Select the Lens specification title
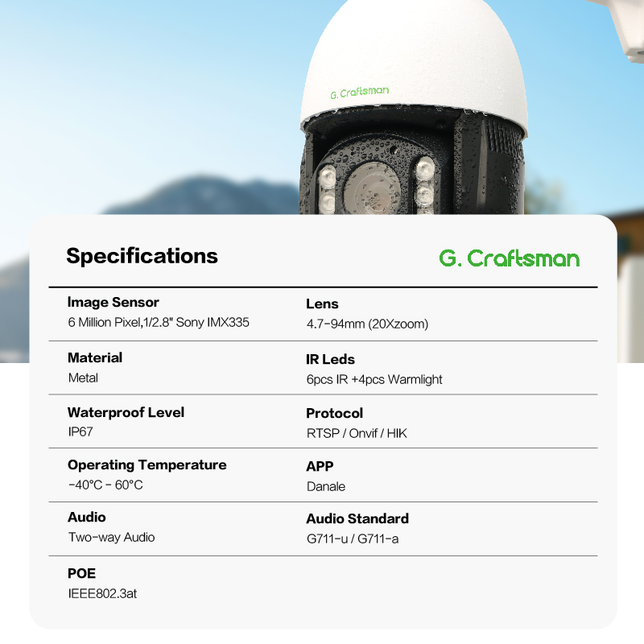Screen dimensions: 644x644 pos(322,304)
